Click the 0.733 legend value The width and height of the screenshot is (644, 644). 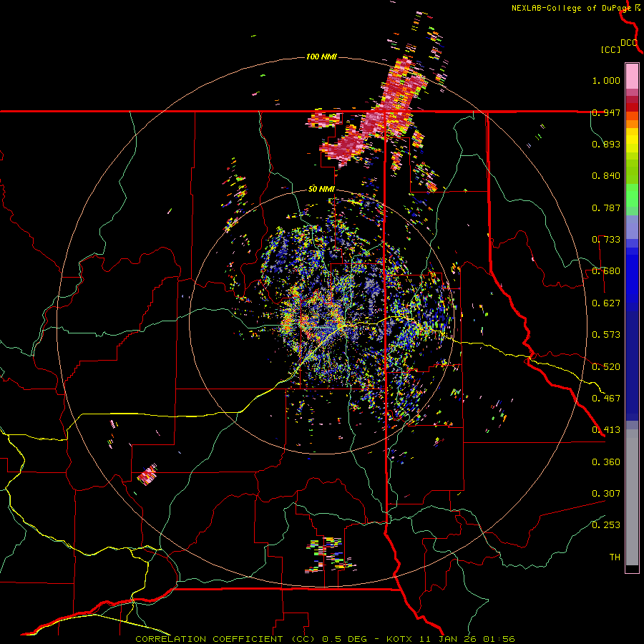[606, 240]
